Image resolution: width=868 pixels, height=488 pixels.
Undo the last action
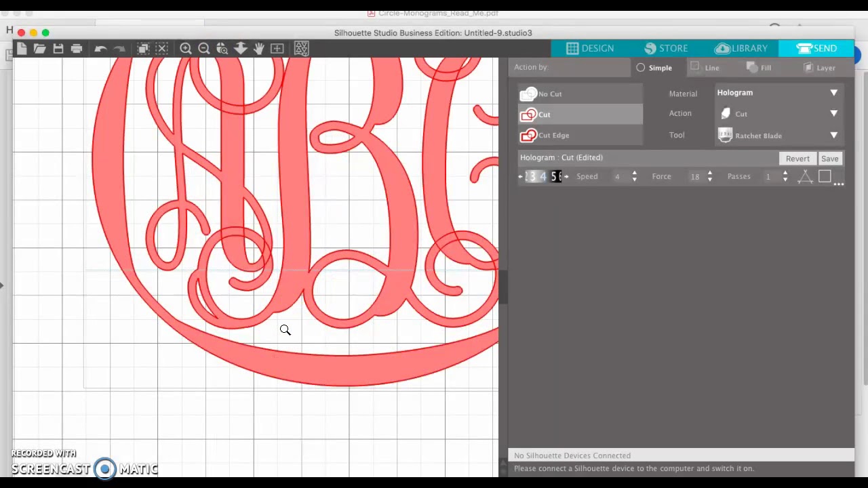pyautogui.click(x=100, y=48)
